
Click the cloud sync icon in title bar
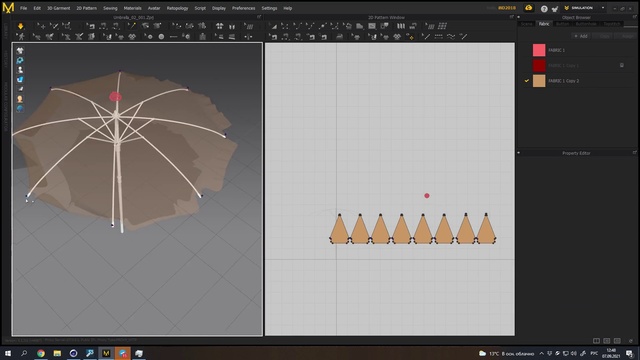tap(529, 8)
